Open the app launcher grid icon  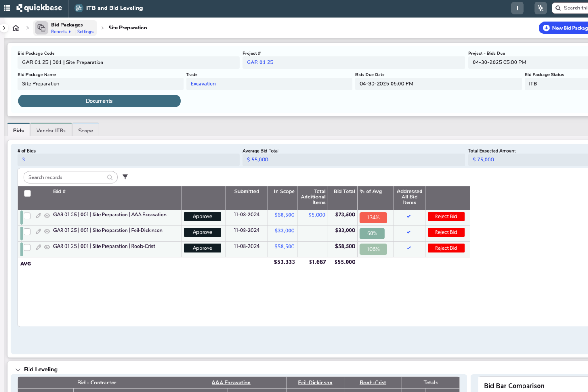[x=7, y=8]
